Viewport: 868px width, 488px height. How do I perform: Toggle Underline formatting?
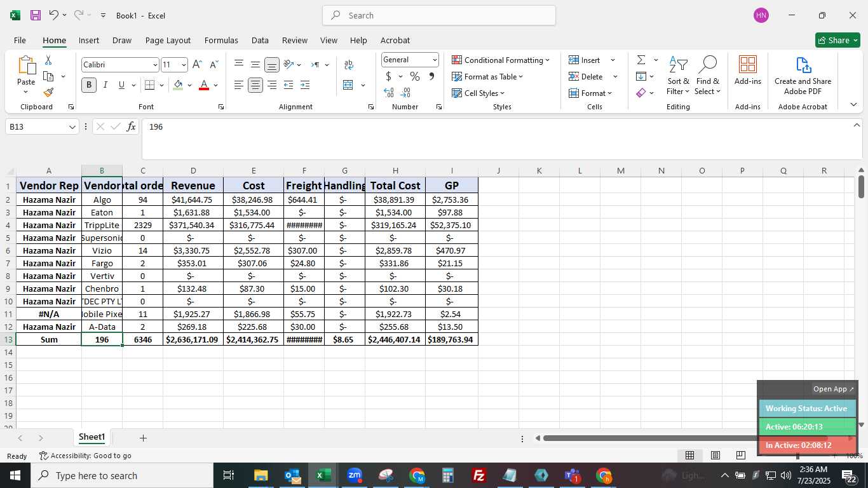coord(121,85)
